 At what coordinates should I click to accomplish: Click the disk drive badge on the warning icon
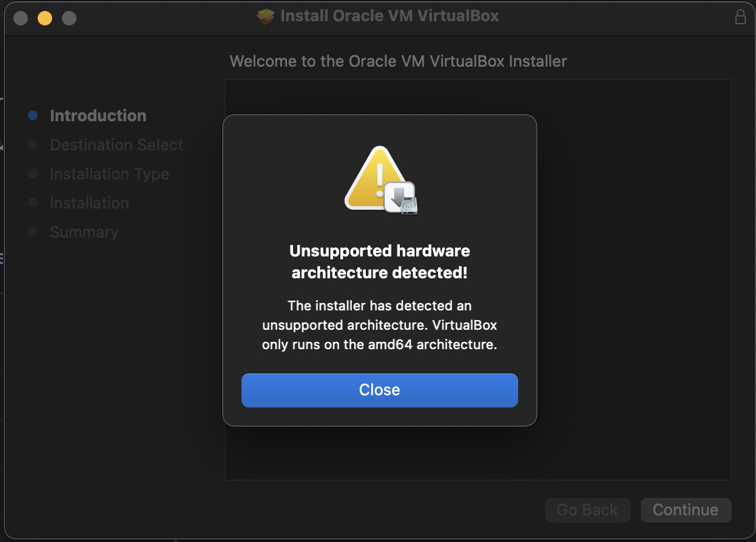tap(401, 198)
